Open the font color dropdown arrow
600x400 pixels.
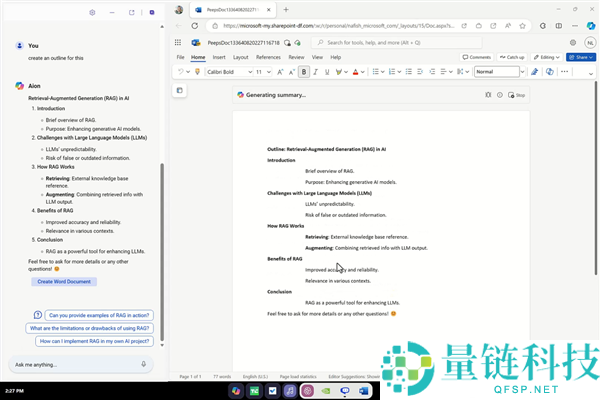(x=363, y=72)
